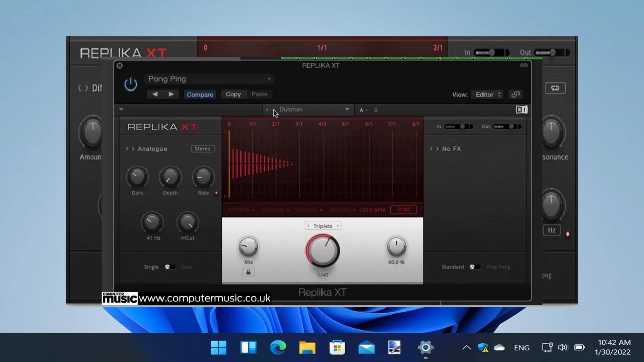The image size is (644, 362).
Task: Toggle Single/Dual mode switch
Action: tap(170, 267)
